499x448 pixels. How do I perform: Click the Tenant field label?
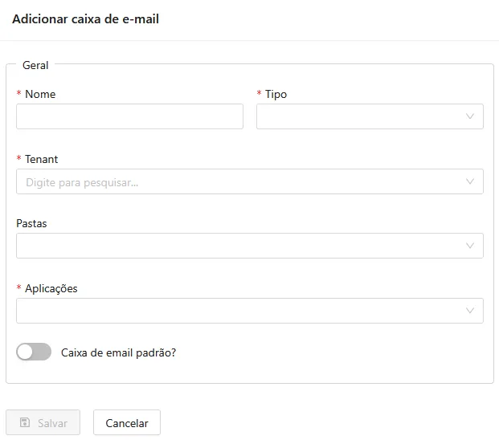41,159
